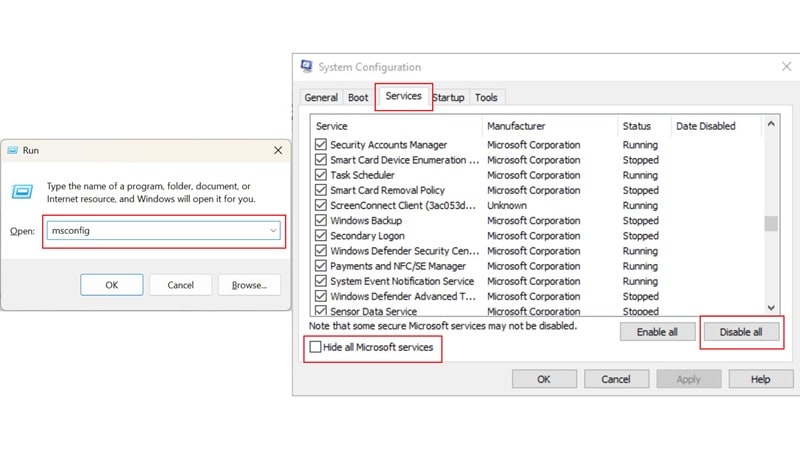Open Help in System Configuration
This screenshot has width=800, height=450.
coord(760,379)
